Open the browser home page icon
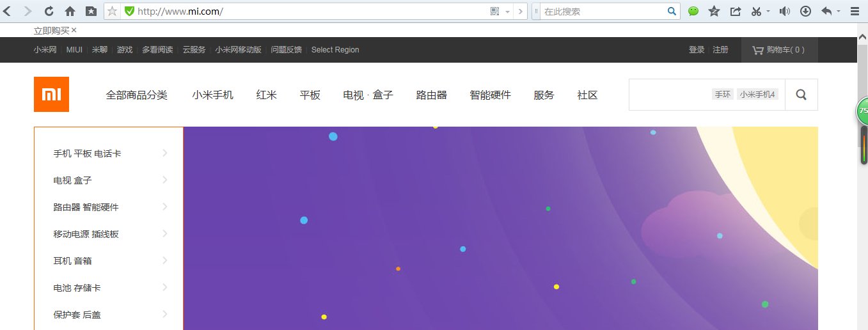The height and width of the screenshot is (330, 868). [x=70, y=11]
